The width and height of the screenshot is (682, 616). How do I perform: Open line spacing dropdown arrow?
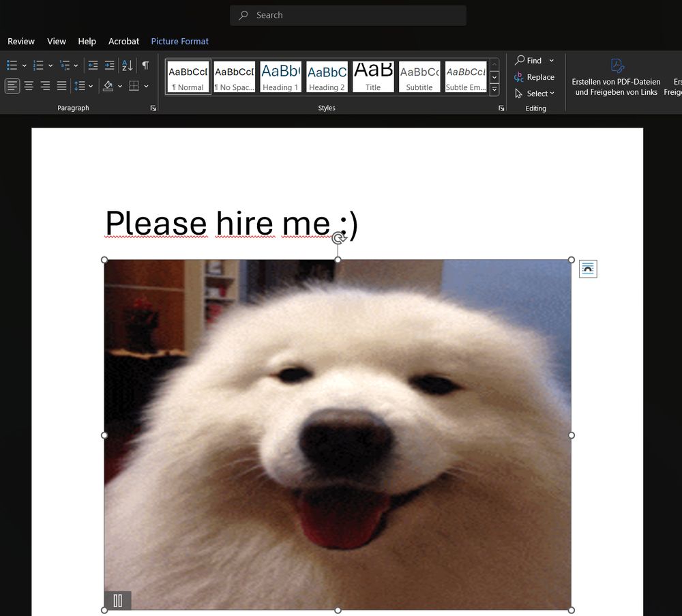pyautogui.click(x=91, y=86)
